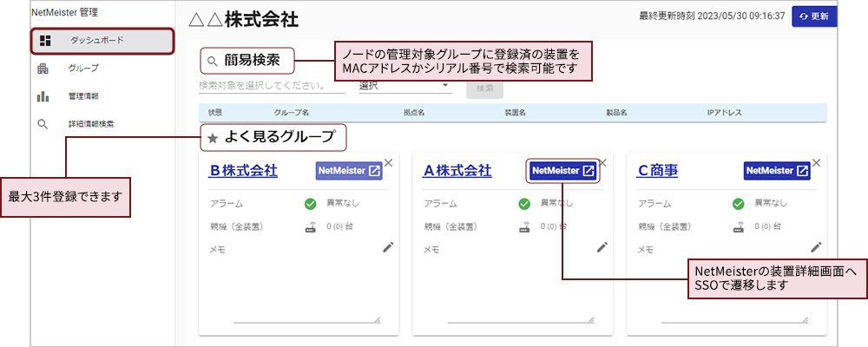Click the IPアドレス column header
The image size is (868, 347).
click(724, 113)
